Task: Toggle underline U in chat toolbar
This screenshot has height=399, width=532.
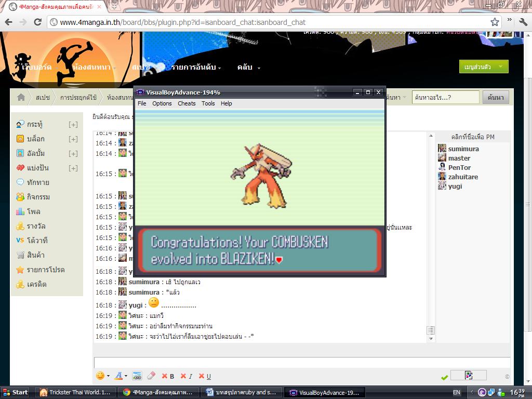Action: pyautogui.click(x=205, y=376)
